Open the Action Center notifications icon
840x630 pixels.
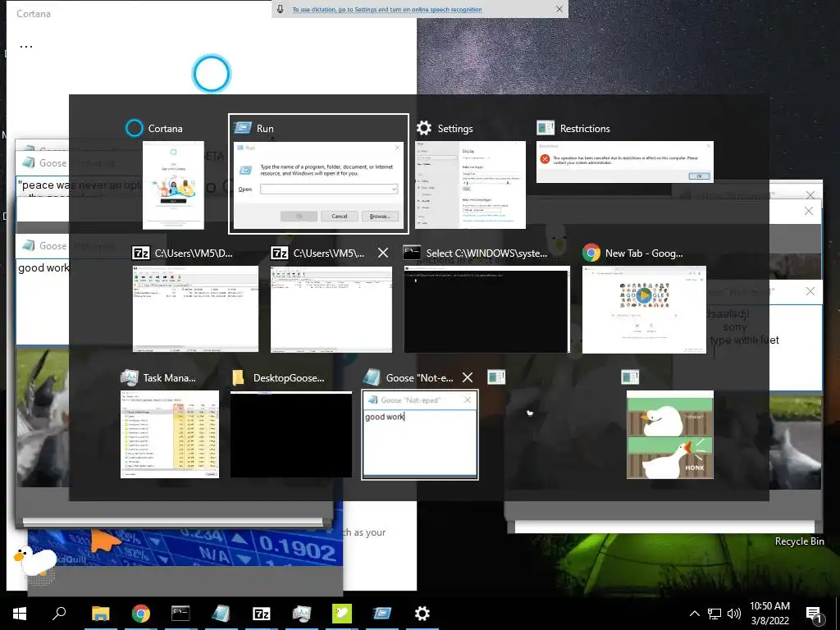click(815, 614)
